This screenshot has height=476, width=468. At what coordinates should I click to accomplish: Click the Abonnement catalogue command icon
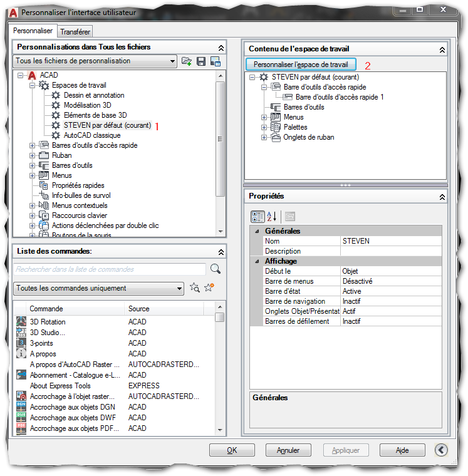point(21,375)
